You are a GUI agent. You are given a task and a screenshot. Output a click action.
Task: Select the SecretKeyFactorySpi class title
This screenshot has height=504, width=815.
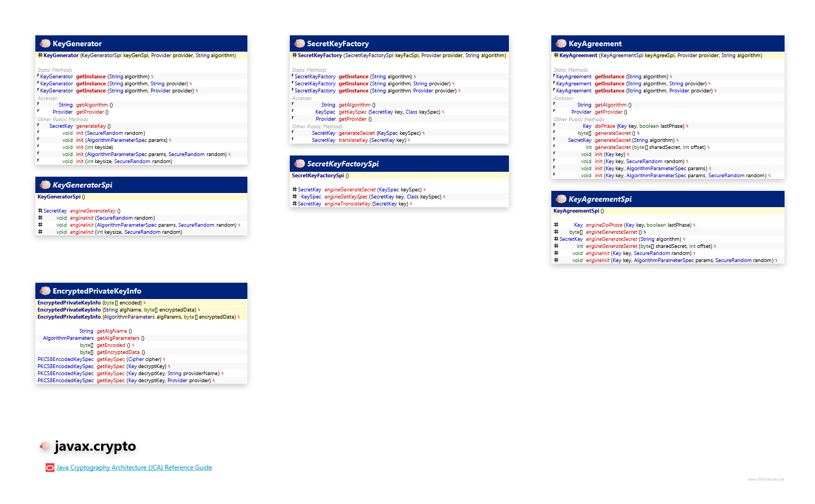[343, 164]
